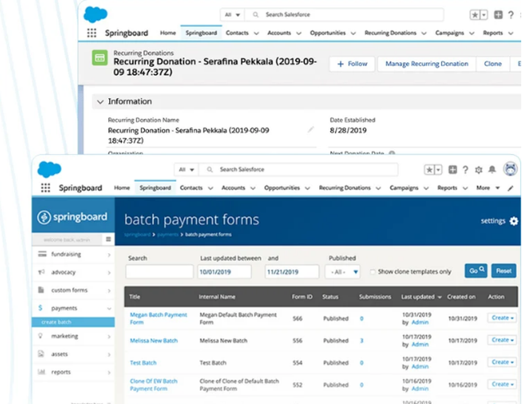Image resolution: width=532 pixels, height=404 pixels.
Task: Open help question mark in back window
Action: point(511,15)
